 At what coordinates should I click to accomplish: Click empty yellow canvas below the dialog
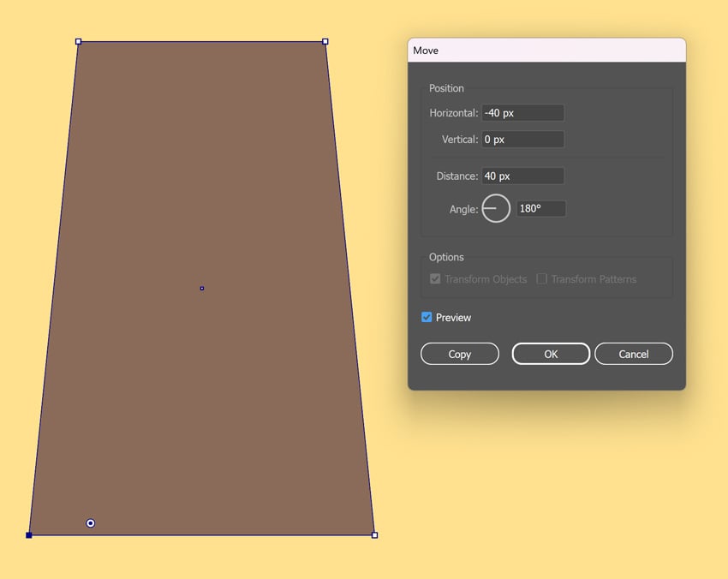tap(548, 480)
